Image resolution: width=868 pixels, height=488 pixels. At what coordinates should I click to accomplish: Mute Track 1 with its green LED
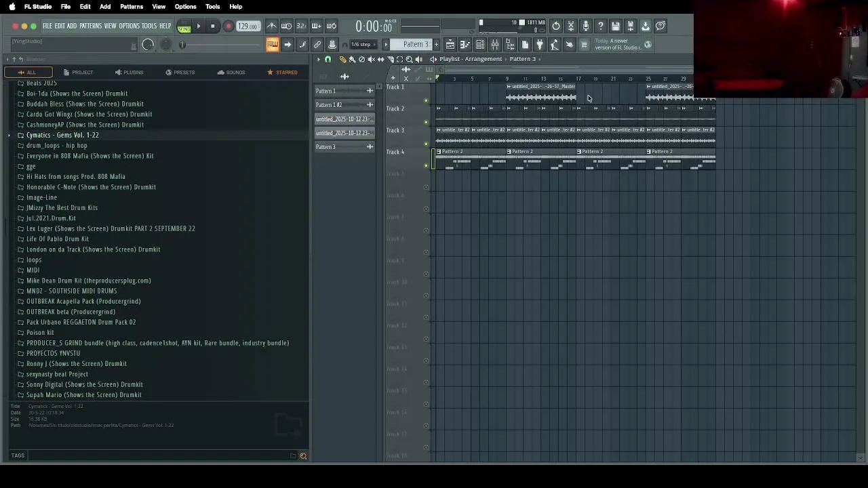pyautogui.click(x=426, y=100)
